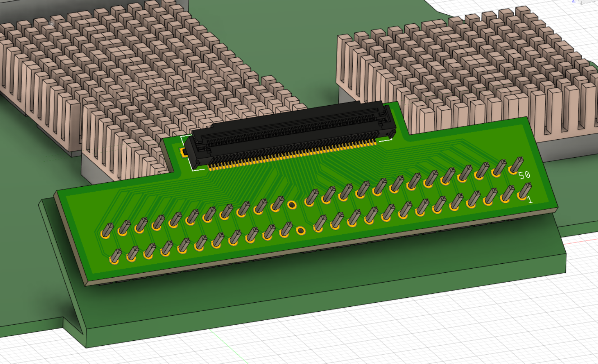Select the header pin beside the 1 label

(x=524, y=191)
